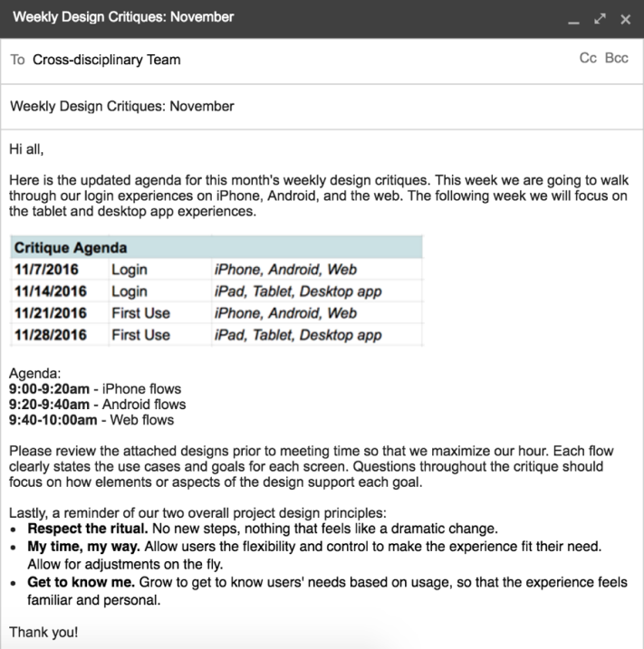Place cursor after "Thank you!"
The width and height of the screenshot is (644, 649).
pos(79,631)
